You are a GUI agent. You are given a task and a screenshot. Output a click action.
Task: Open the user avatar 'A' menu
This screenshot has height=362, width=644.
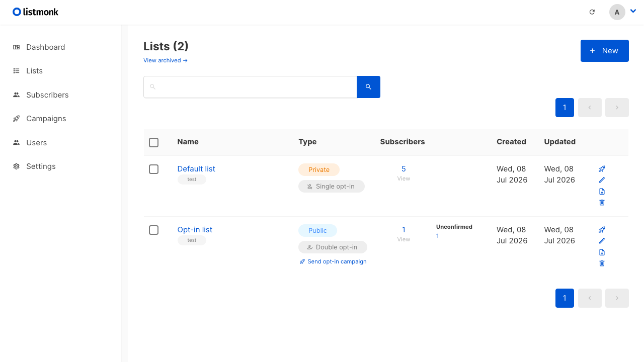[x=617, y=12]
